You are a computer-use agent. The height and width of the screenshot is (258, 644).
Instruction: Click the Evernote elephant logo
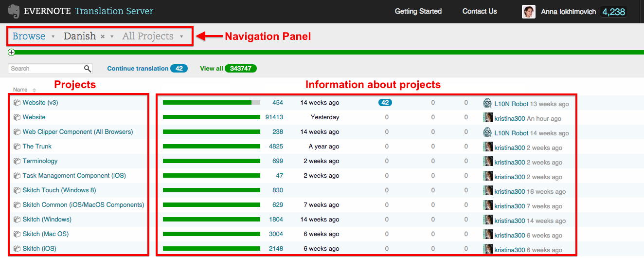(x=14, y=11)
